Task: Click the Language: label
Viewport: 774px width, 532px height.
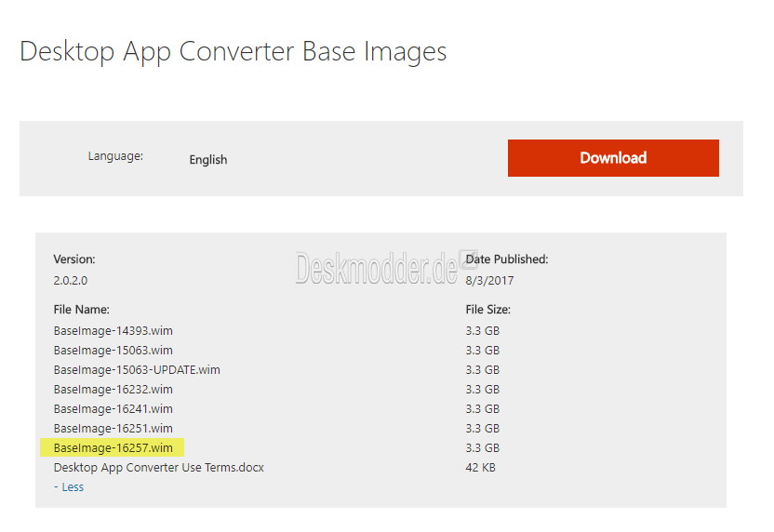Action: pyautogui.click(x=115, y=156)
